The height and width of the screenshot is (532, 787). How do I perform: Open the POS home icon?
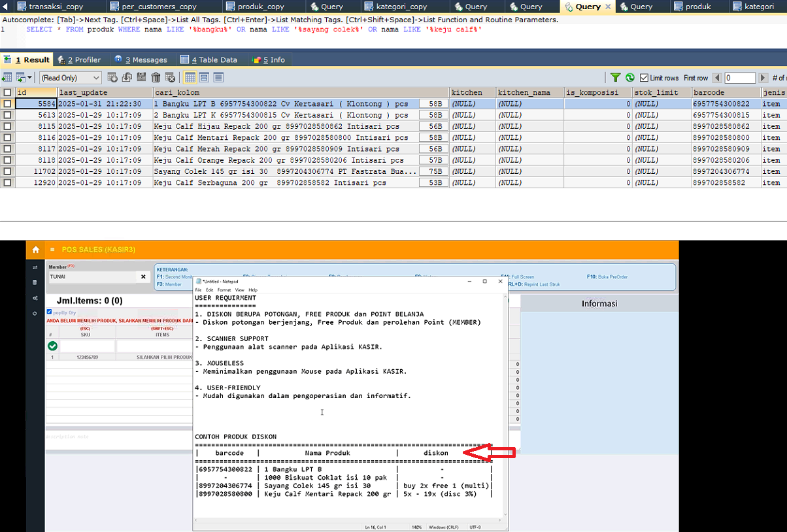35,250
